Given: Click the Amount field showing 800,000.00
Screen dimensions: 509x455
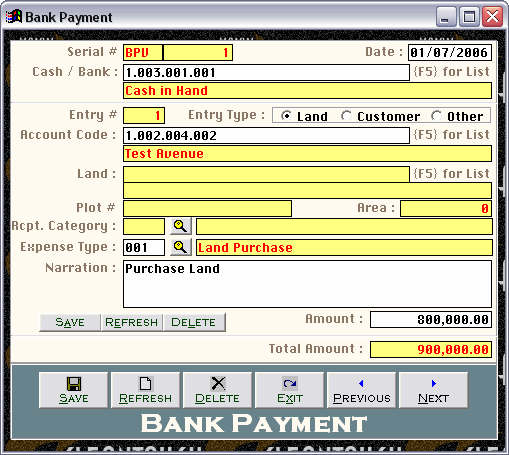Looking at the screenshot, I should 431,319.
